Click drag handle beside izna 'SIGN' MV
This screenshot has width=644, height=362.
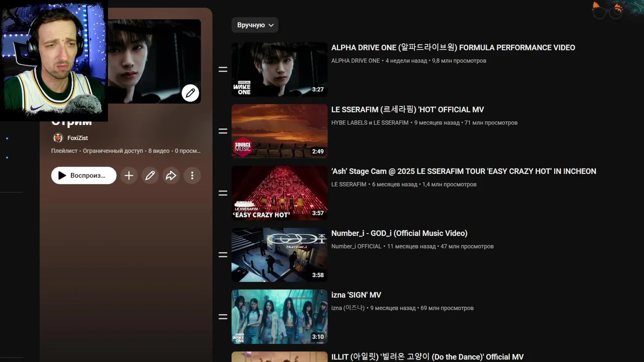coord(223,317)
